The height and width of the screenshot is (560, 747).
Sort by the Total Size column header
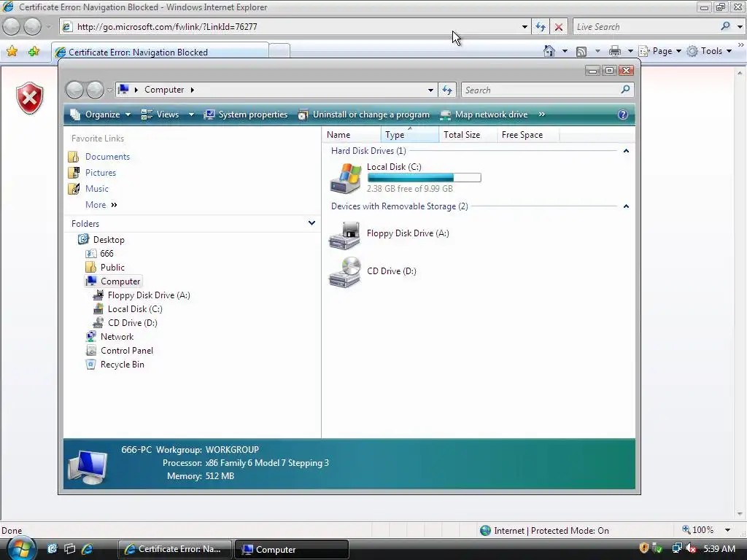pyautogui.click(x=468, y=135)
